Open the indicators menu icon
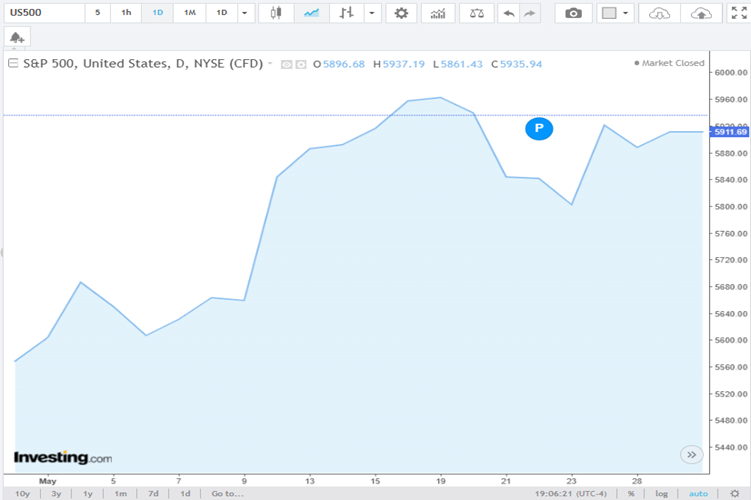Screen dimensions: 751x500 (438, 13)
